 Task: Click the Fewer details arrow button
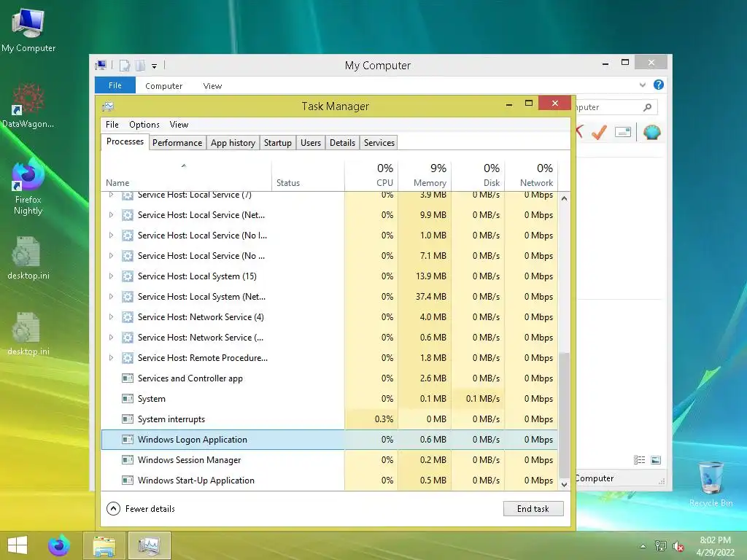click(113, 508)
